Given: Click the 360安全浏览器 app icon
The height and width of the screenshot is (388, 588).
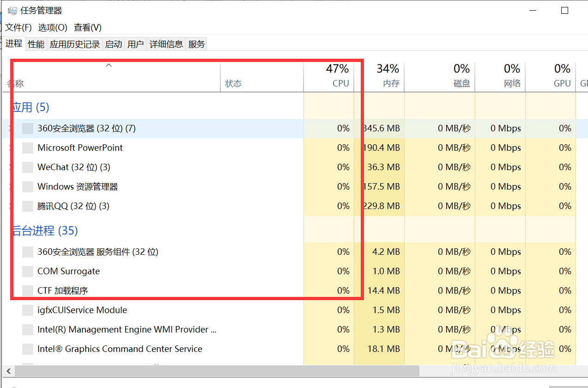Looking at the screenshot, I should click(x=28, y=129).
